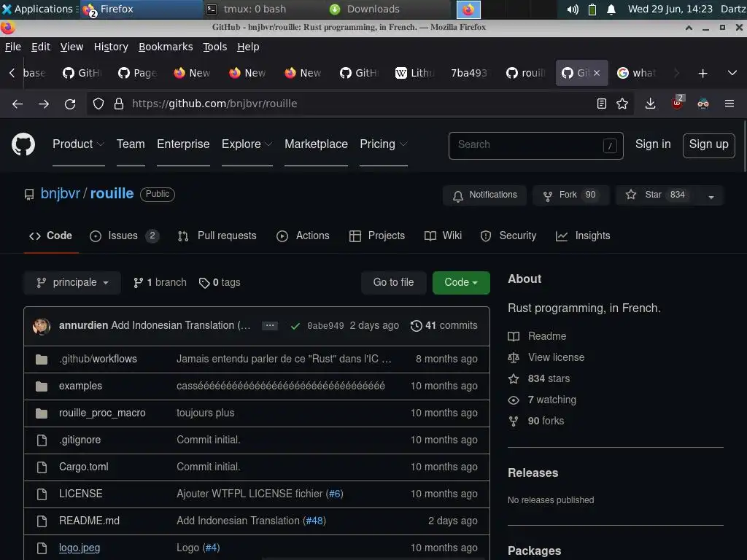
Task: Open the bnjbvr owner link
Action: pos(60,193)
